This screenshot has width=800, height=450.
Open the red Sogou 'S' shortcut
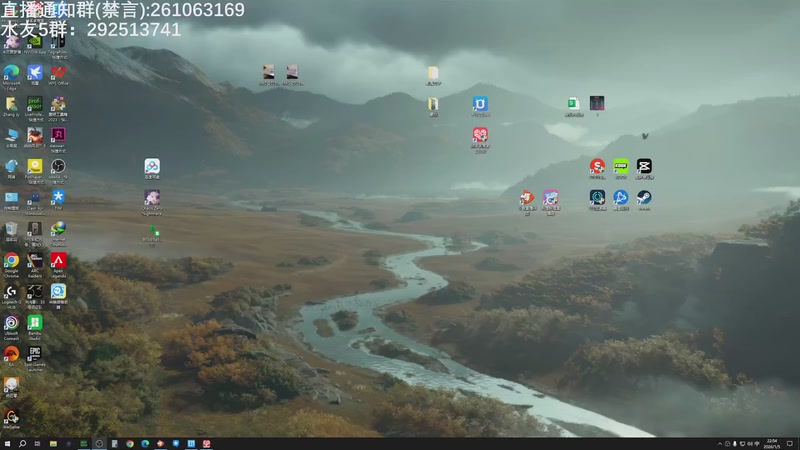[x=597, y=168]
